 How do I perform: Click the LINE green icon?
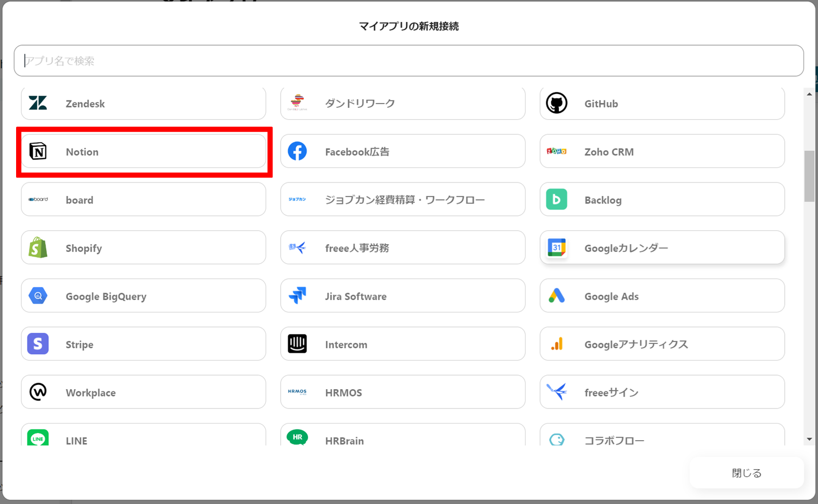pyautogui.click(x=38, y=438)
